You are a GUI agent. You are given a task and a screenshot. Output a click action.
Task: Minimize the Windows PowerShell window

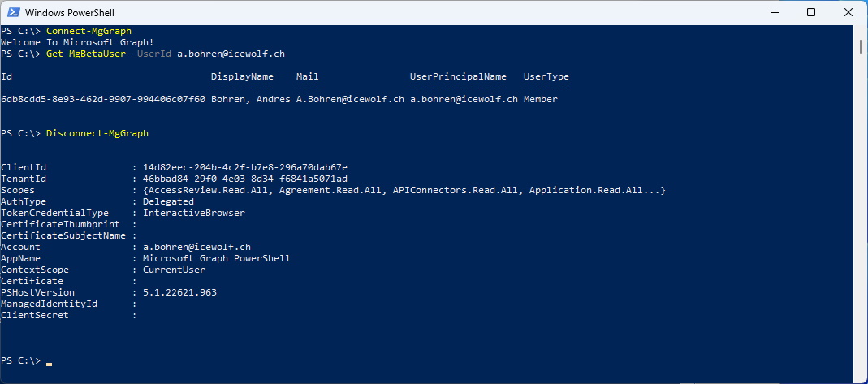point(774,12)
